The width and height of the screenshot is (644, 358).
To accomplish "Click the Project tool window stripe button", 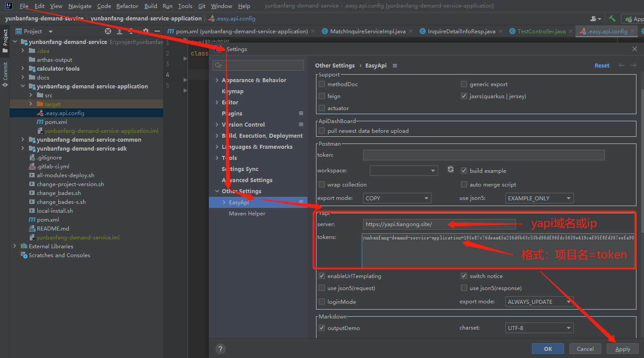I will click(x=5, y=40).
